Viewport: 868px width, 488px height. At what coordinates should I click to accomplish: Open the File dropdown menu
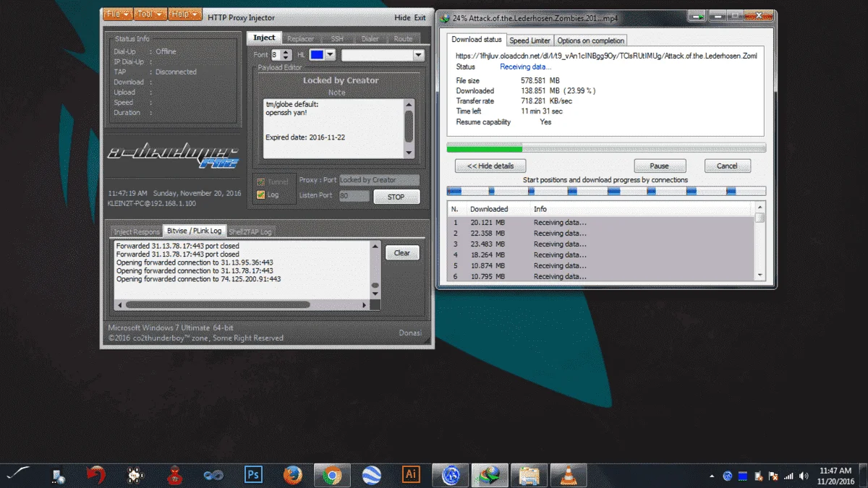[117, 14]
